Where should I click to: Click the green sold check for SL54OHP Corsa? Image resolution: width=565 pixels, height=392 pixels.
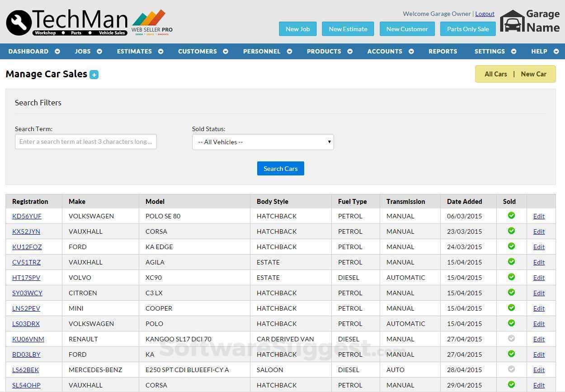click(x=511, y=385)
